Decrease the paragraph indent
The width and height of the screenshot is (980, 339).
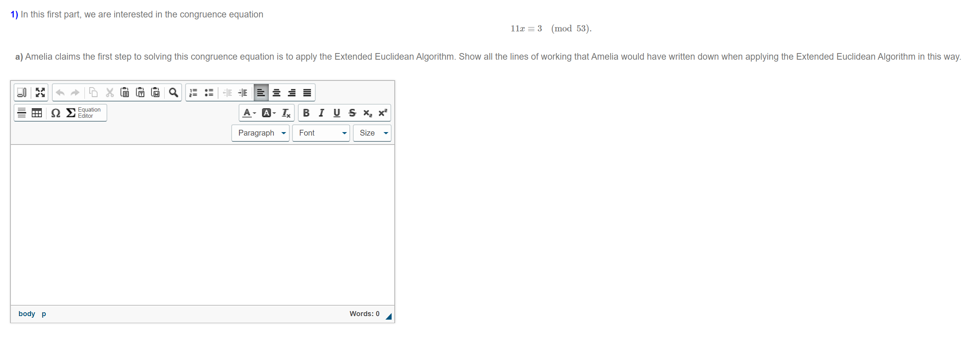[228, 93]
